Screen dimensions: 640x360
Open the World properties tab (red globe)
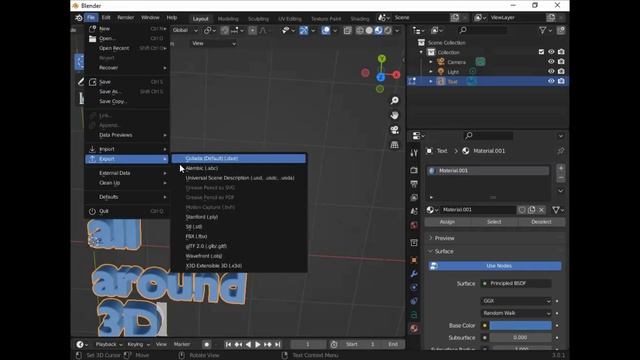coord(414,225)
